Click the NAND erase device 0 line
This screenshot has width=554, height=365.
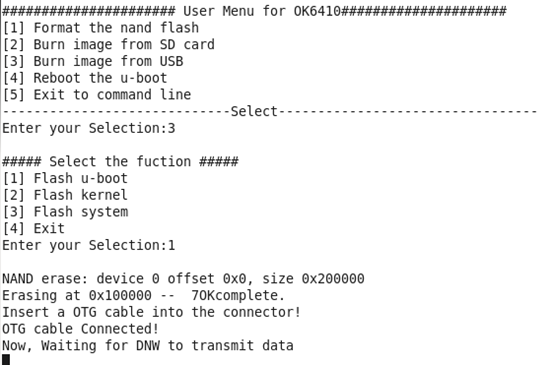click(183, 279)
